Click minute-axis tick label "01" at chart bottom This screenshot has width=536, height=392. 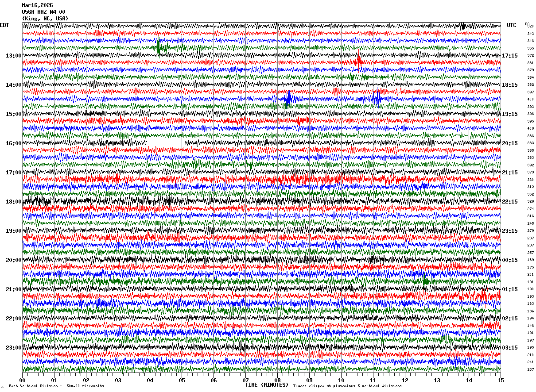click(54, 380)
